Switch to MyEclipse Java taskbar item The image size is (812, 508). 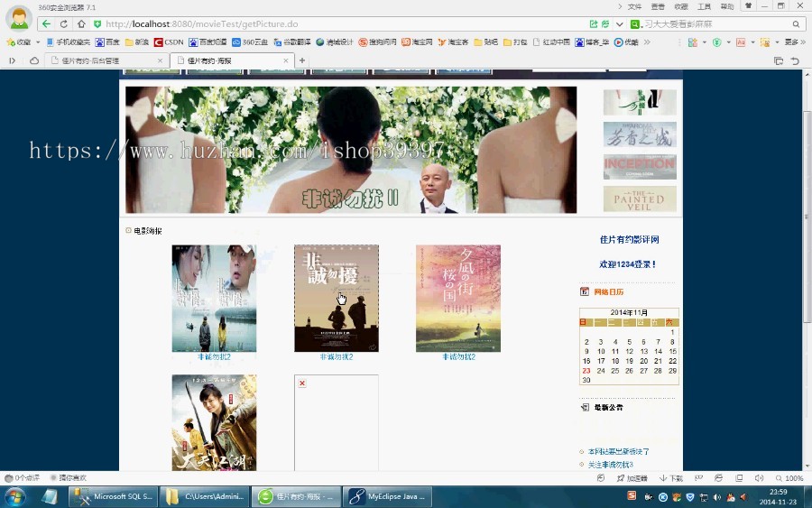[x=387, y=496]
